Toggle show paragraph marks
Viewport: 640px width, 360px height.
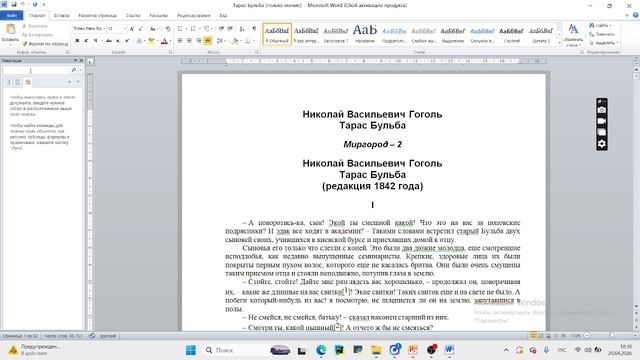[254, 29]
